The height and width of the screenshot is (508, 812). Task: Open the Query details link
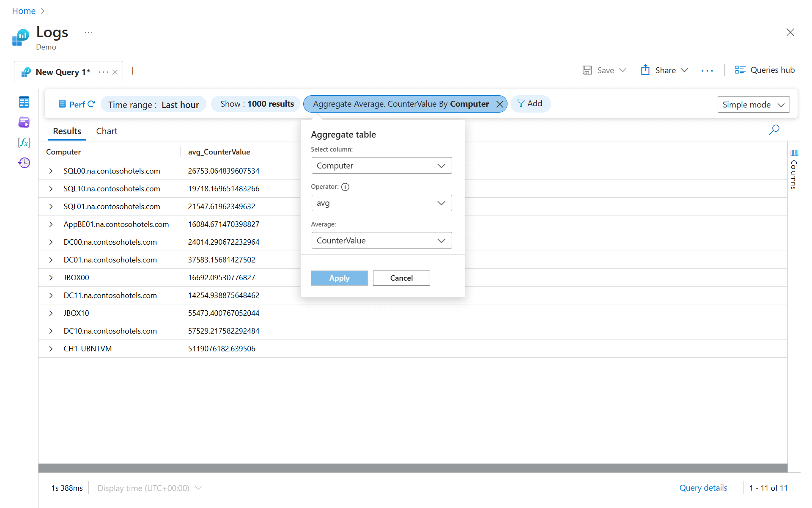click(x=703, y=488)
